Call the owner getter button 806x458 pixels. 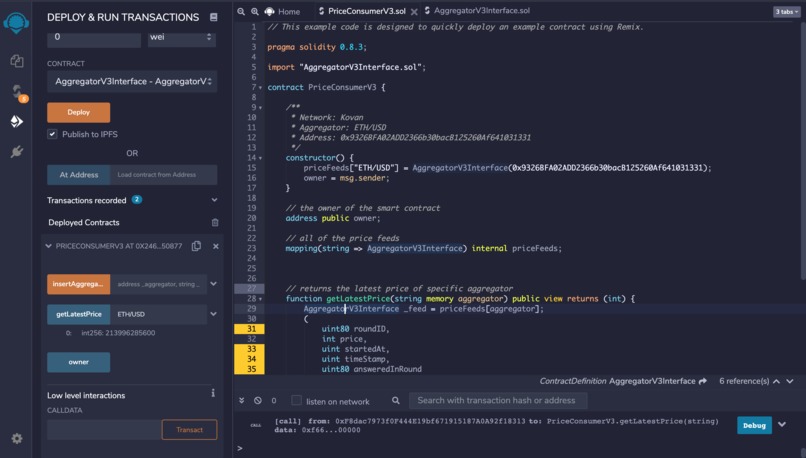(x=79, y=362)
